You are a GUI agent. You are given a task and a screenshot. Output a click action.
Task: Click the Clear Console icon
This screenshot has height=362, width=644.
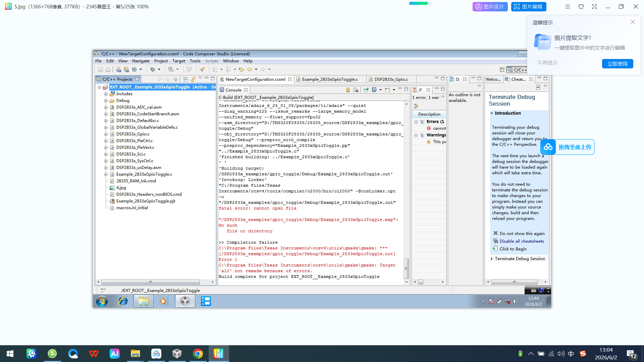coord(356,90)
